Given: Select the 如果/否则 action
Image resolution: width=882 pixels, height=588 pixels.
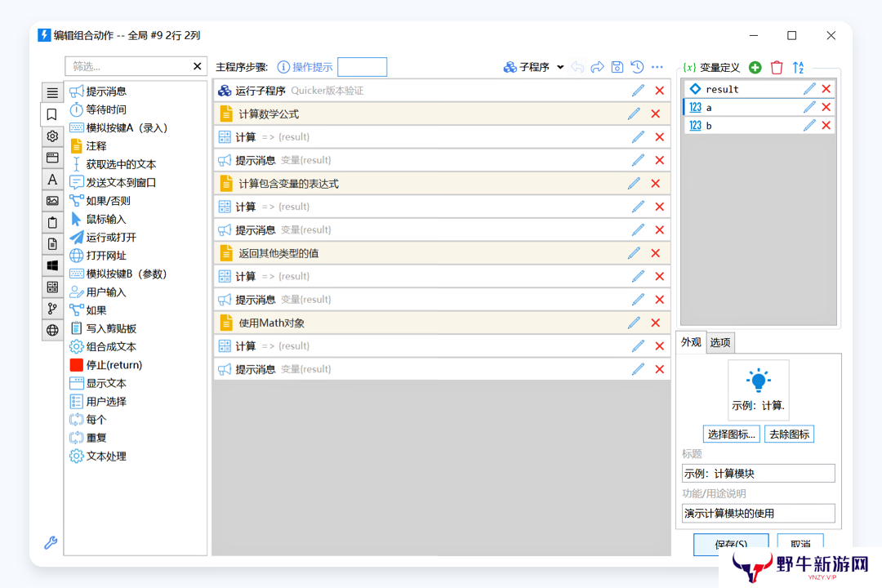Looking at the screenshot, I should pos(100,201).
